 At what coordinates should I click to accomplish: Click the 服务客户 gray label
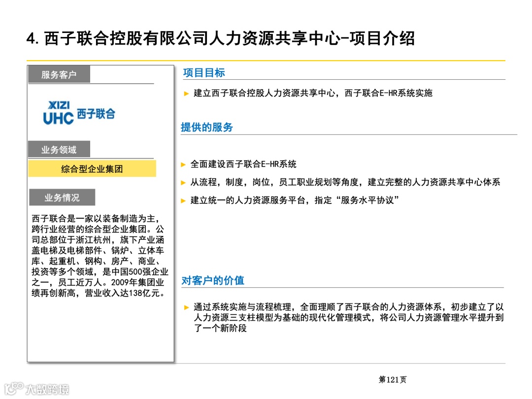pos(59,74)
